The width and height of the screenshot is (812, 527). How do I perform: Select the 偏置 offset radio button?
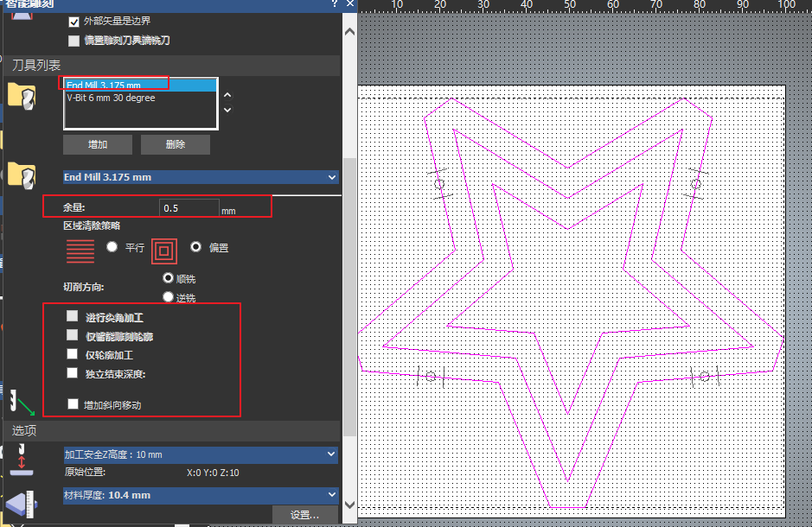click(195, 247)
